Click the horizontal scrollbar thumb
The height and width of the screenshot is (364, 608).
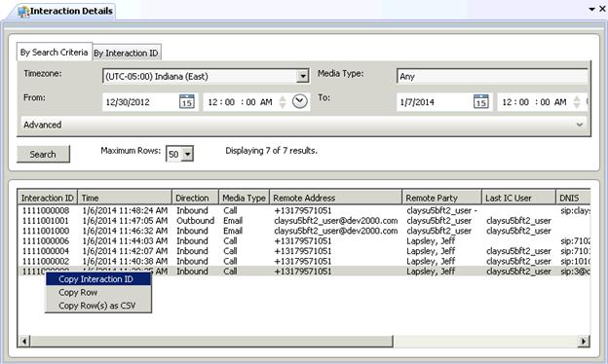tap(211, 342)
